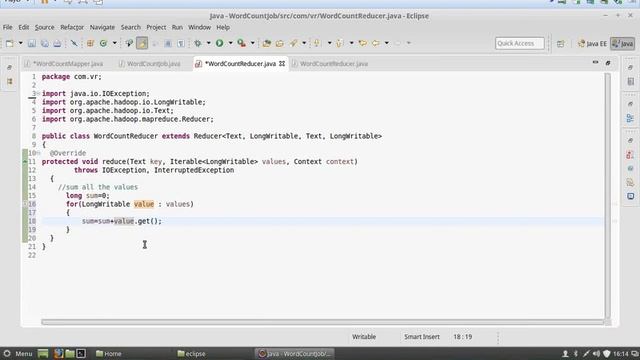Minimize the editor area
Viewport: 640px width, 360px height.
click(x=596, y=62)
